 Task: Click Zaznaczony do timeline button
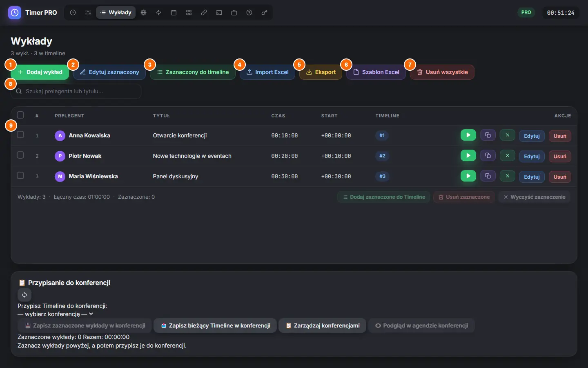(x=193, y=72)
